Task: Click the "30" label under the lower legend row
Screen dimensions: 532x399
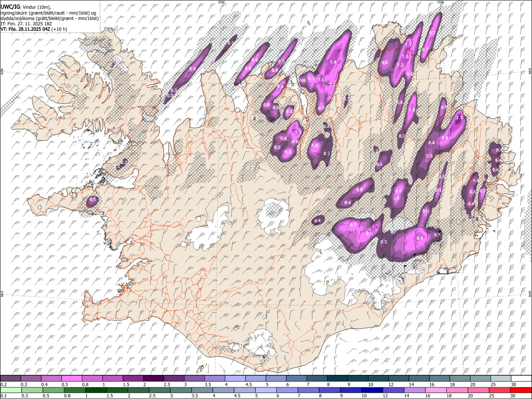Action: 512,396
